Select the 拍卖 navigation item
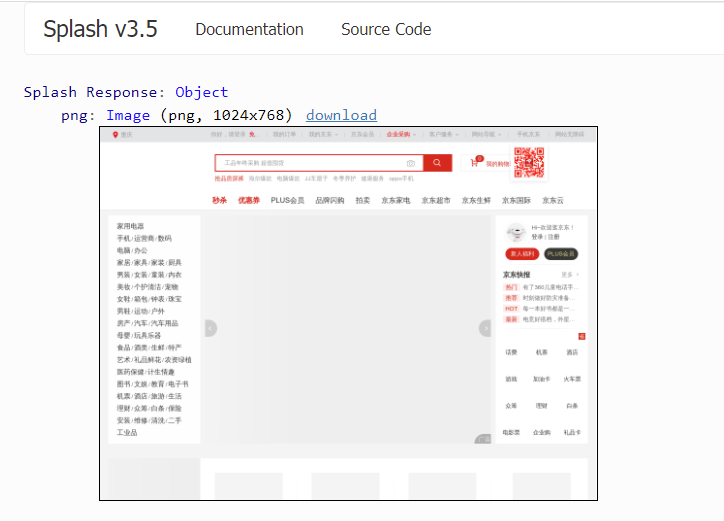This screenshot has width=724, height=521. point(362,200)
